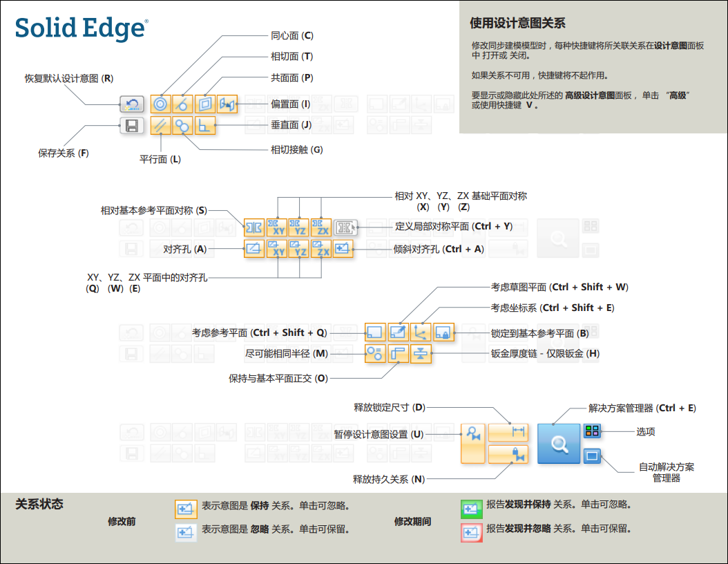This screenshot has width=728, height=564.
Task: Toggle the Perpendicular face (垂直面) icon
Action: tap(204, 125)
